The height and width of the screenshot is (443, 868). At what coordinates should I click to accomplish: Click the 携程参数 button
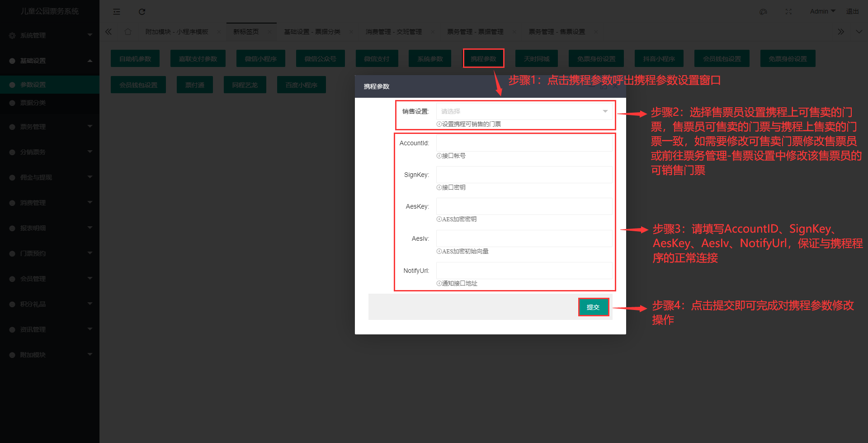[483, 58]
